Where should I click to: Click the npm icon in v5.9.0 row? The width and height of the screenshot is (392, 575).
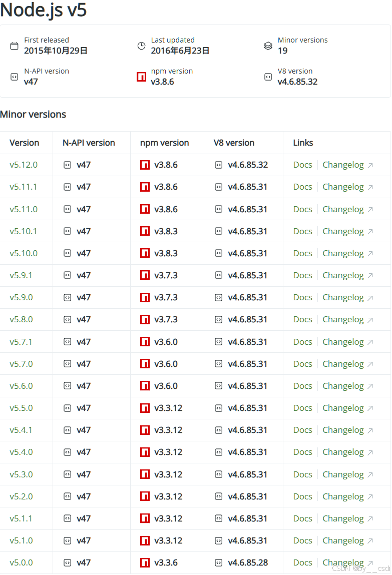click(145, 297)
